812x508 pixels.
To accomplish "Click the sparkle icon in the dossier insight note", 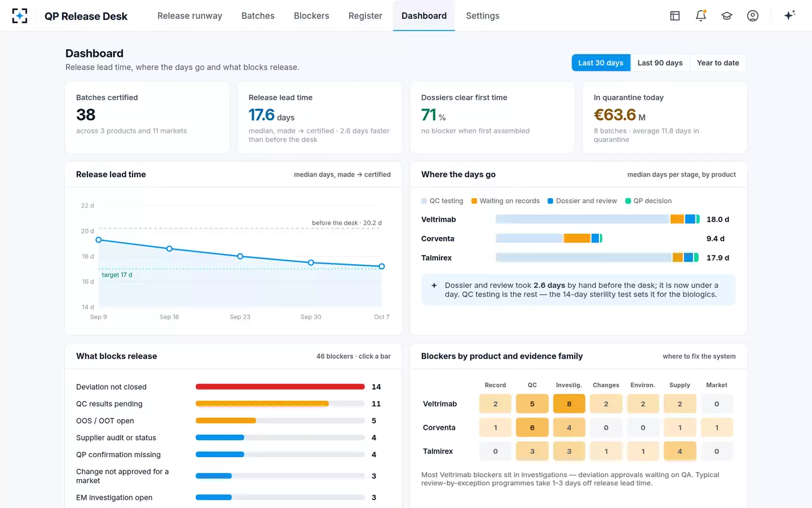I will coord(434,286).
